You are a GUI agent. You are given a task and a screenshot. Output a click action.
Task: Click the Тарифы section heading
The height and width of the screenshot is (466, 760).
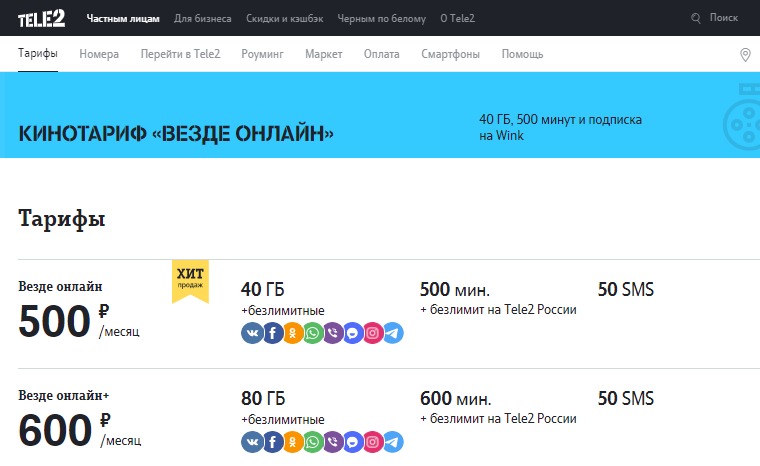[62, 219]
